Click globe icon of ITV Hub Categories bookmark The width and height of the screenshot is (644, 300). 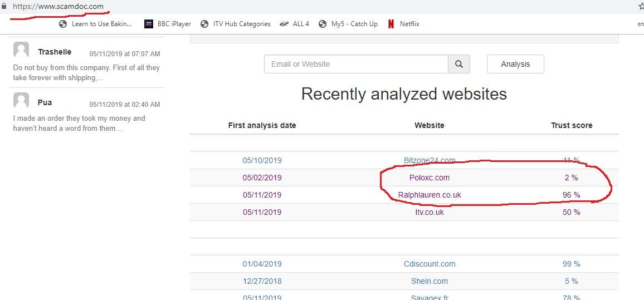[x=204, y=24]
